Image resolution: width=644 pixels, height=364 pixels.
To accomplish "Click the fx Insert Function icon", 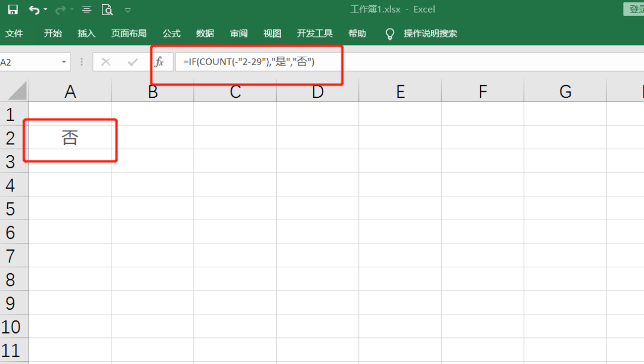I will 159,62.
